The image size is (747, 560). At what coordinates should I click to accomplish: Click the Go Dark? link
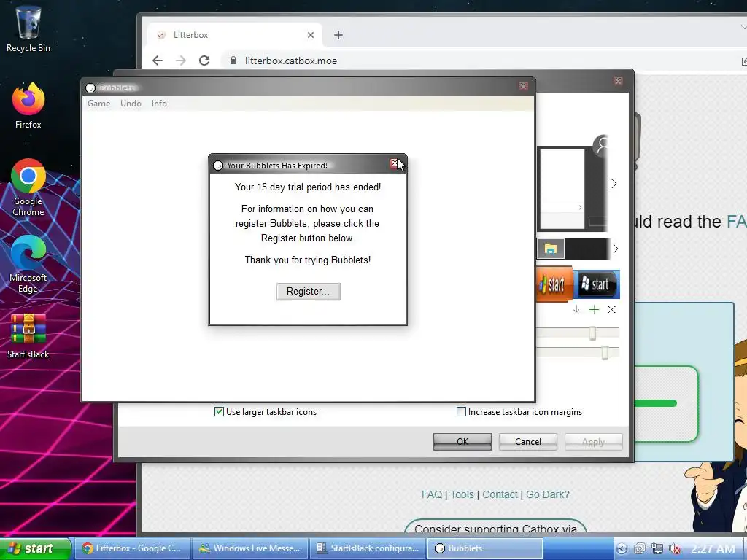pyautogui.click(x=548, y=494)
